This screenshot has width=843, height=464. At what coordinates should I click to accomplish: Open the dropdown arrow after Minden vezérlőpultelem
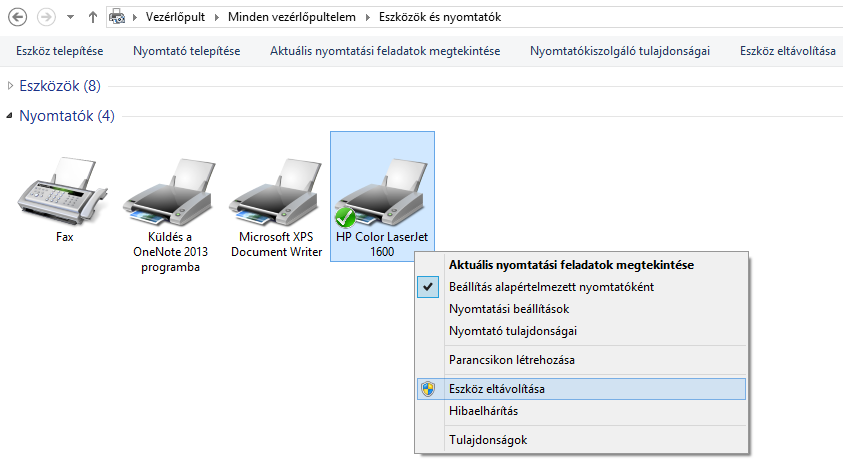point(368,17)
